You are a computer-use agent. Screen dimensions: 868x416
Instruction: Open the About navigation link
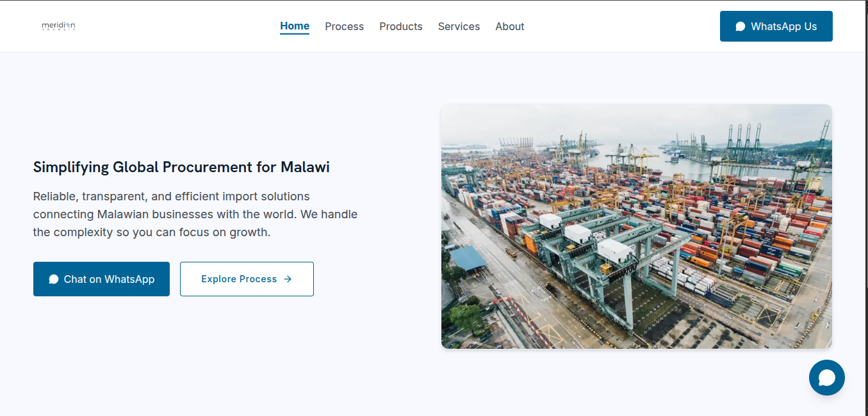[510, 26]
